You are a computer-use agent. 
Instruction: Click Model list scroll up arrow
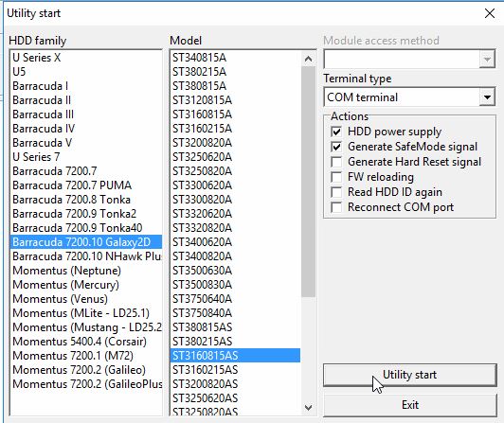pyautogui.click(x=308, y=59)
